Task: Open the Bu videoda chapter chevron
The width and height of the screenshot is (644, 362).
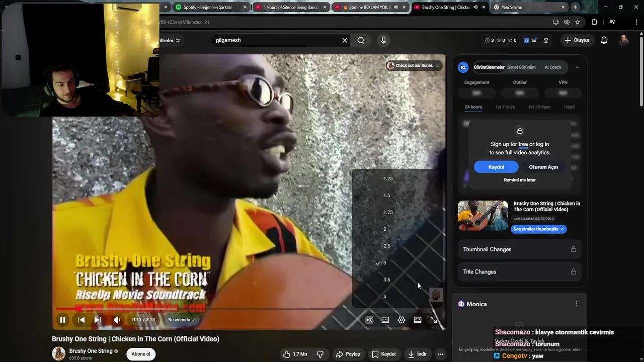Action: click(182, 320)
